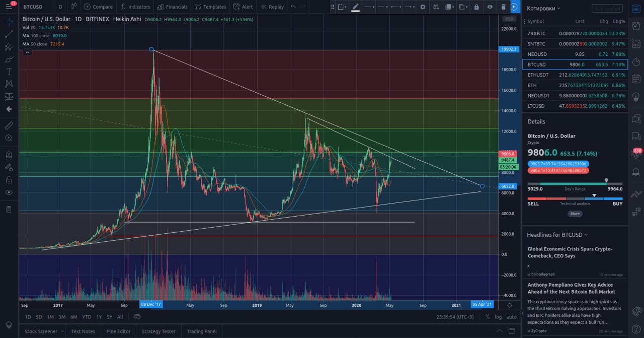The width and height of the screenshot is (644, 338).
Task: Open the candle chart style selector
Action: [x=73, y=7]
